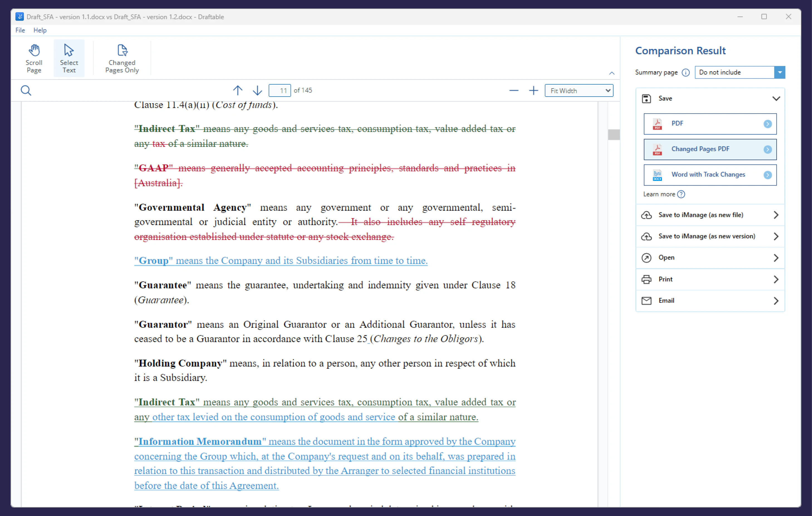Change the Fit Width zoom mode
The image size is (812, 516).
[579, 90]
